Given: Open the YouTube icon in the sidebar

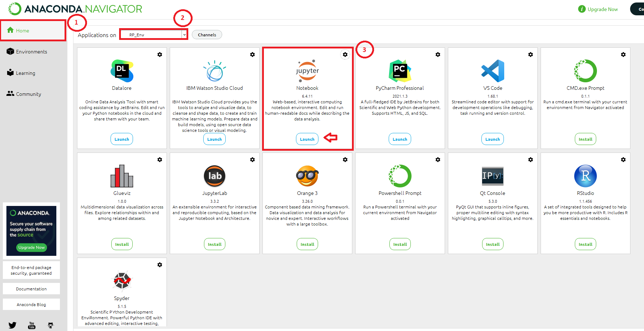Looking at the screenshot, I should [32, 325].
